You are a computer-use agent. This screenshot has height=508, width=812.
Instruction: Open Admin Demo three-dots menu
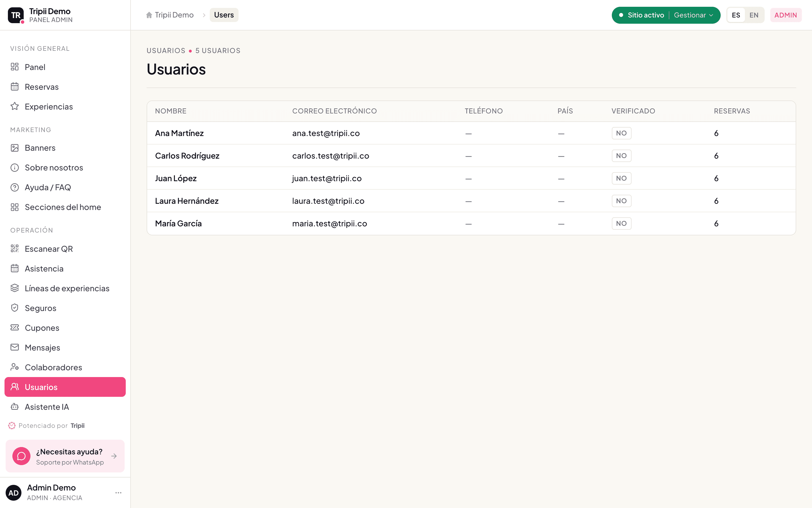click(x=118, y=492)
